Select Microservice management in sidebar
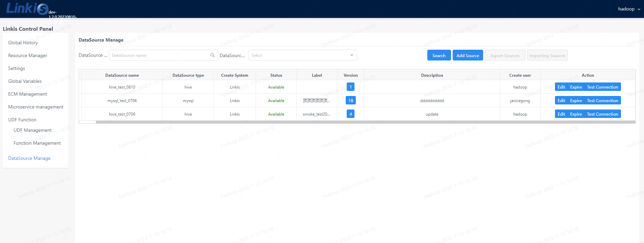This screenshot has height=243, width=644. (x=36, y=107)
